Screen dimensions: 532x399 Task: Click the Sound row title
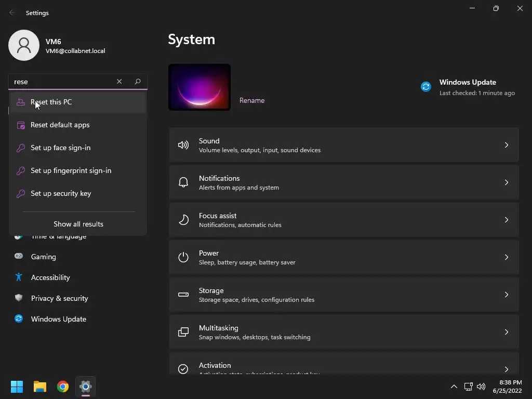click(209, 141)
